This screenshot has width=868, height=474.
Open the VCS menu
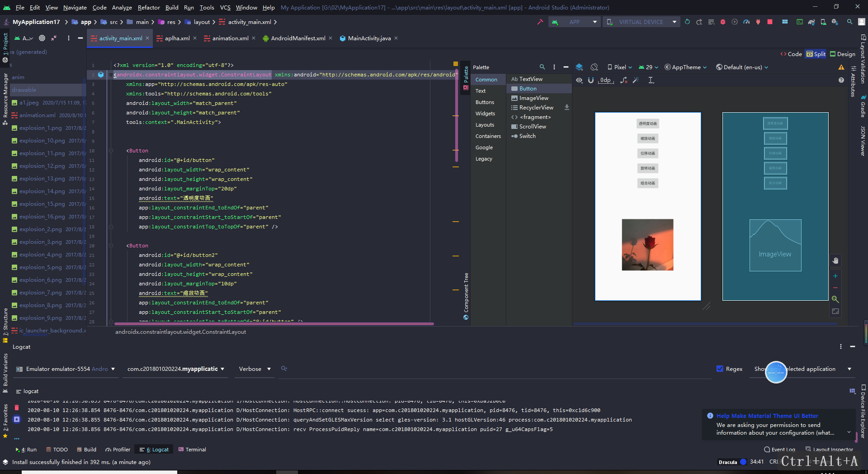[225, 7]
